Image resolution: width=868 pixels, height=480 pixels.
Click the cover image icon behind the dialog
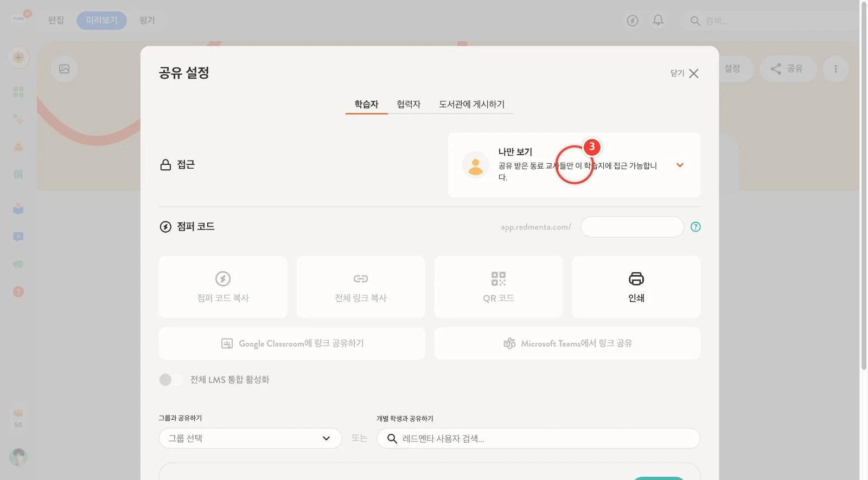[x=64, y=69]
